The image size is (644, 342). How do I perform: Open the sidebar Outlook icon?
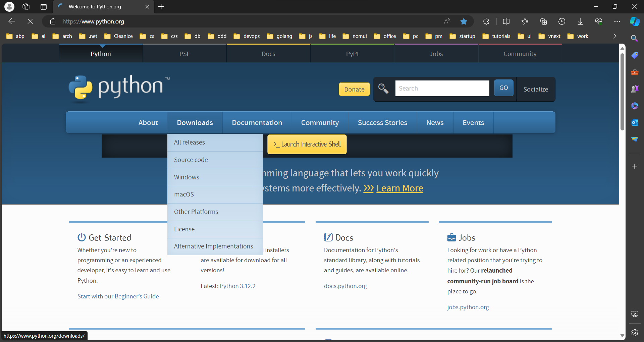click(x=635, y=122)
